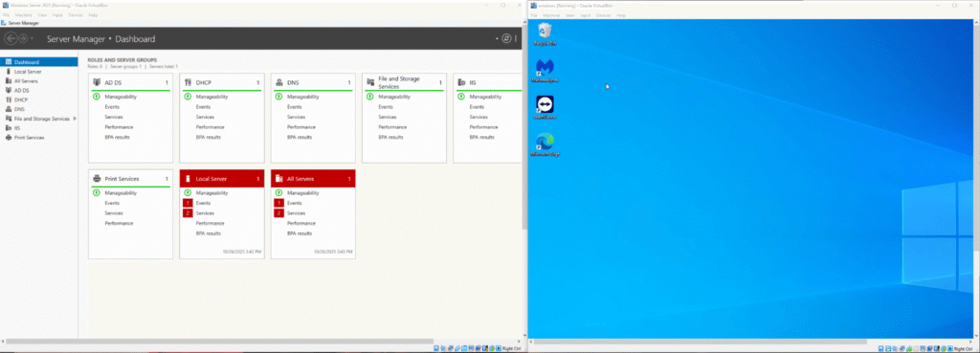Click red Services count badge in Local Server tile
The height and width of the screenshot is (353, 980).
click(x=188, y=213)
